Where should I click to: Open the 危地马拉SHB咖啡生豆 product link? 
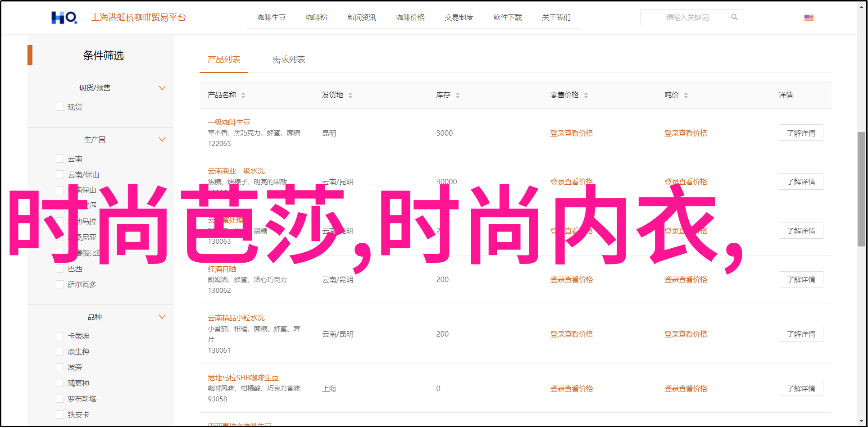[243, 378]
